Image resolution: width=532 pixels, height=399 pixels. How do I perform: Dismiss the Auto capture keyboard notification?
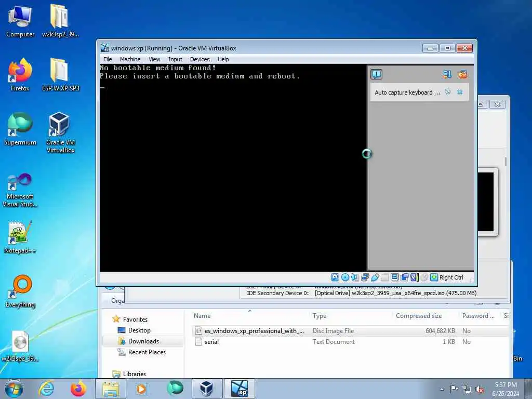pyautogui.click(x=460, y=92)
